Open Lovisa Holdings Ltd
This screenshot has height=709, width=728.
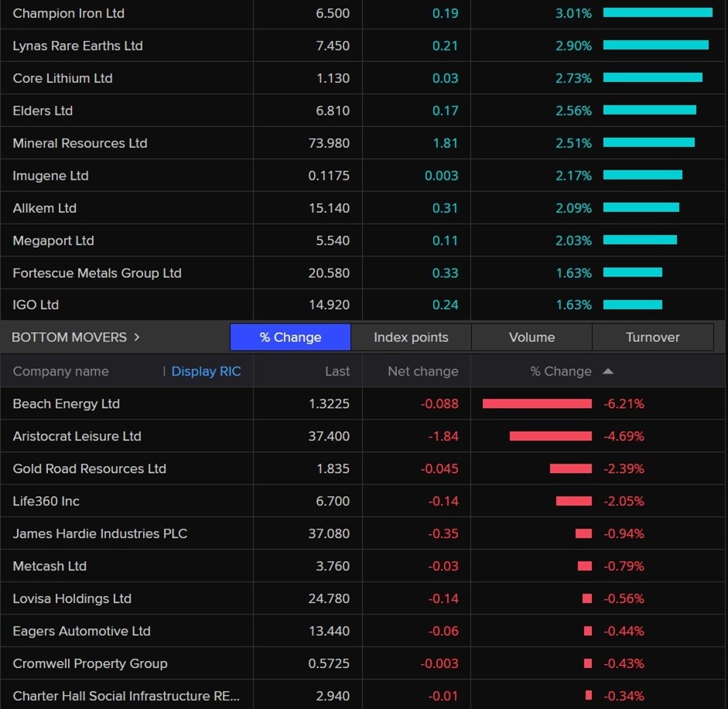[72, 598]
